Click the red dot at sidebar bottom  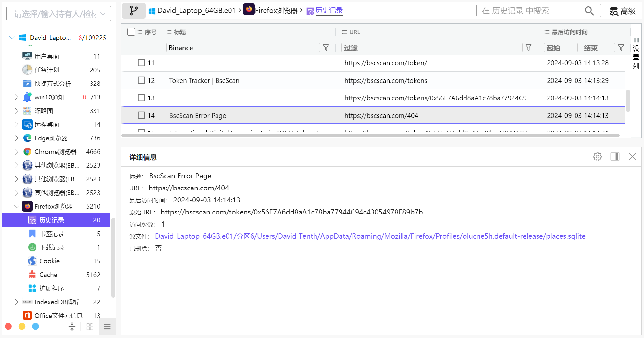click(8, 326)
